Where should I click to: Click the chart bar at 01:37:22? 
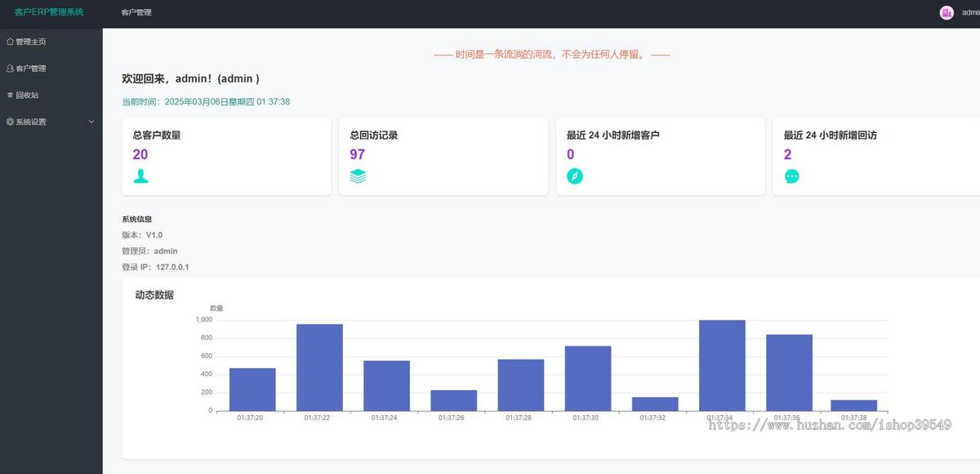point(319,367)
